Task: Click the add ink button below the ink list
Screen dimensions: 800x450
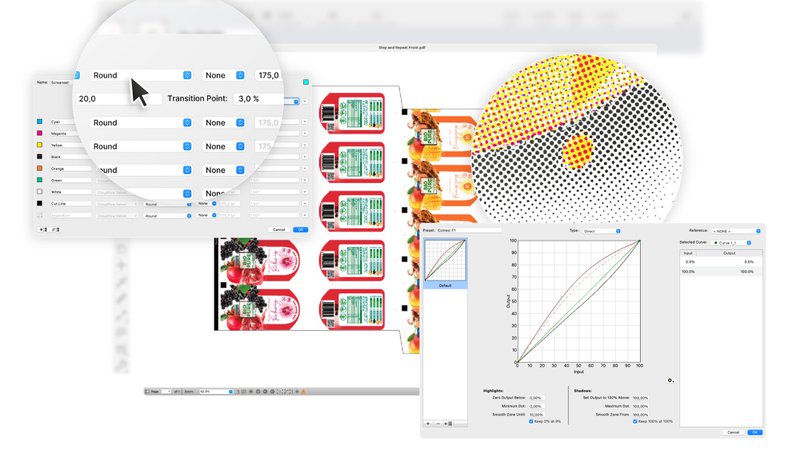Action: click(x=40, y=229)
